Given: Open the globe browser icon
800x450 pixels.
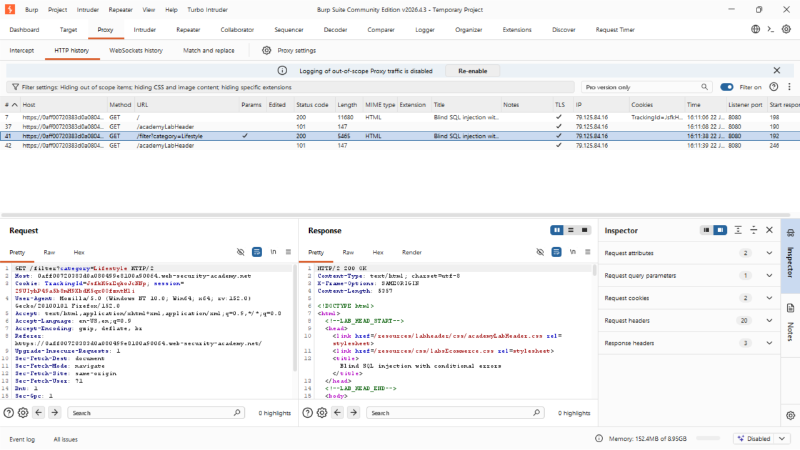Looking at the screenshot, I should (x=756, y=29).
